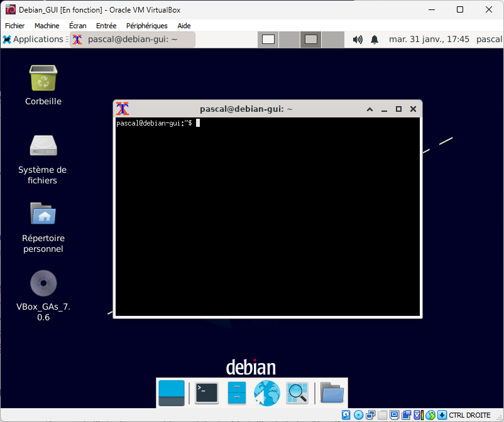Open the folder icon at dock's right end
The width and height of the screenshot is (504, 422).
coord(332,392)
